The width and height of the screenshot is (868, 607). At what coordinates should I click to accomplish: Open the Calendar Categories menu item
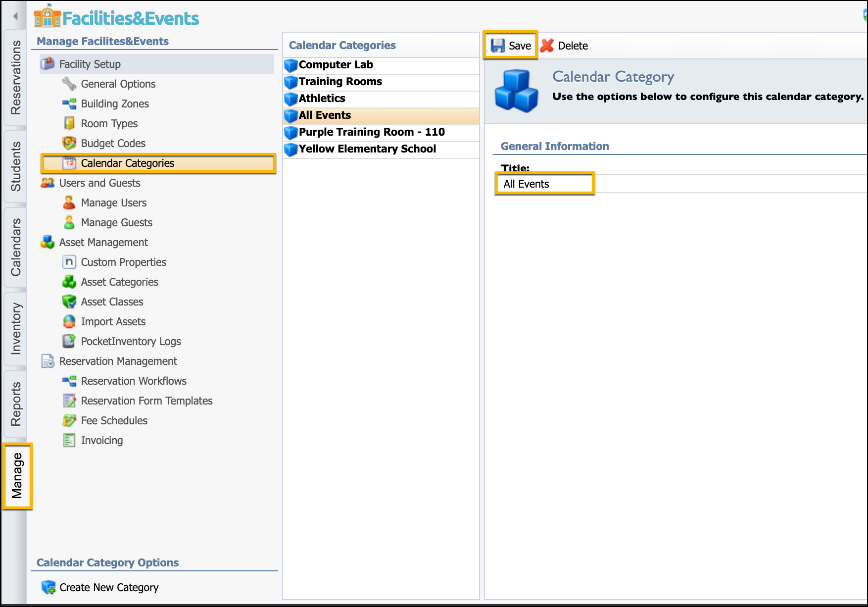pos(158,163)
